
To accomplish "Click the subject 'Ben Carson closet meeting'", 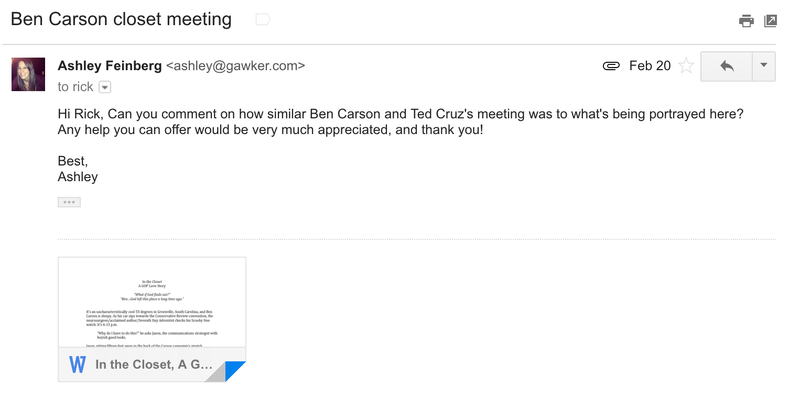I will click(x=121, y=19).
